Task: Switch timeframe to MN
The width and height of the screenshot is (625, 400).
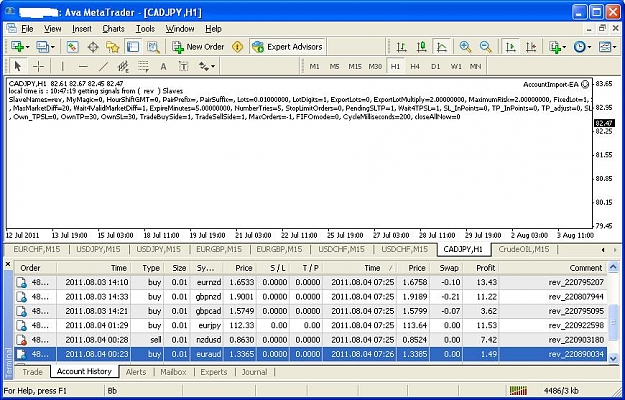Action: pyautogui.click(x=475, y=67)
